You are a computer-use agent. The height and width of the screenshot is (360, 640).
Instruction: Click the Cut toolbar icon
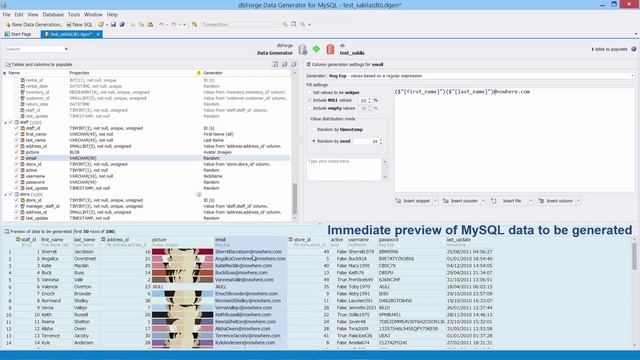[133, 24]
